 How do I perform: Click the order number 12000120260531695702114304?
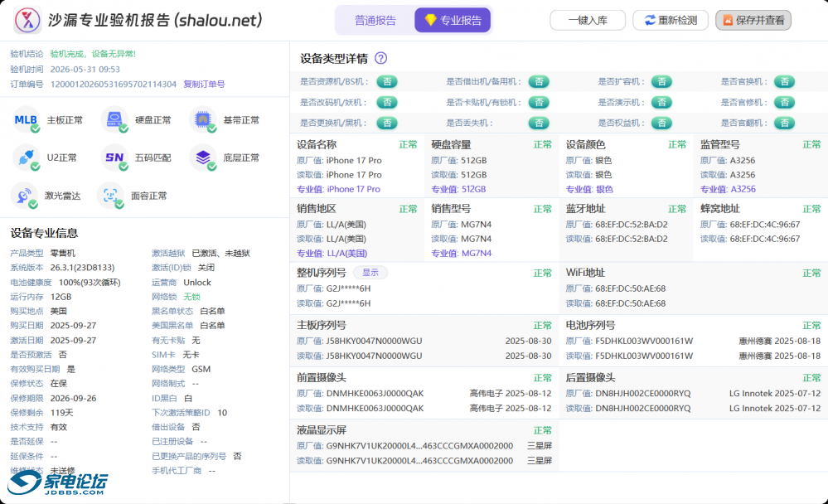click(114, 84)
